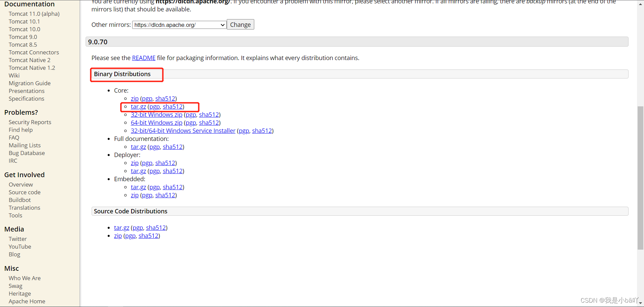Open Get Involved Overview

pos(21,185)
